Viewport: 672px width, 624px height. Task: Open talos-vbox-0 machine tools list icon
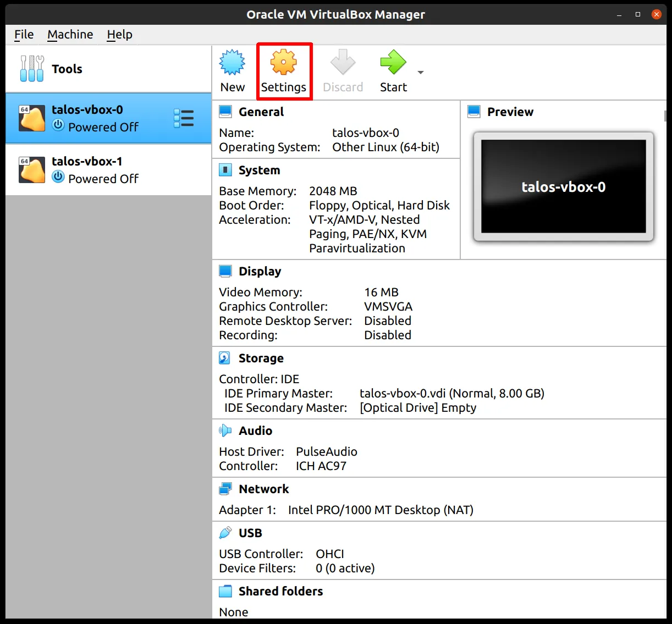tap(184, 118)
